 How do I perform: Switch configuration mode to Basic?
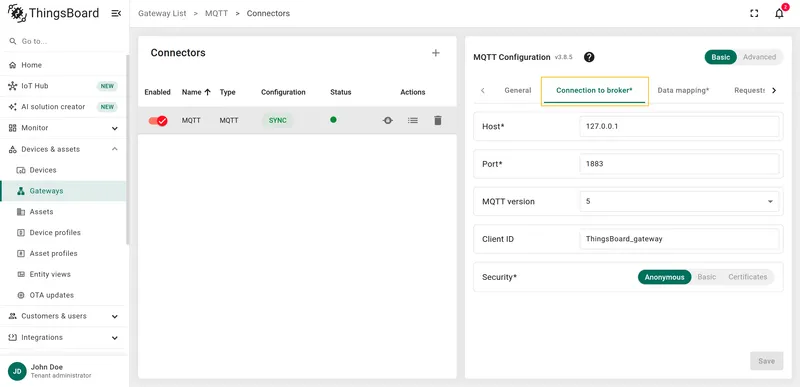(x=721, y=57)
